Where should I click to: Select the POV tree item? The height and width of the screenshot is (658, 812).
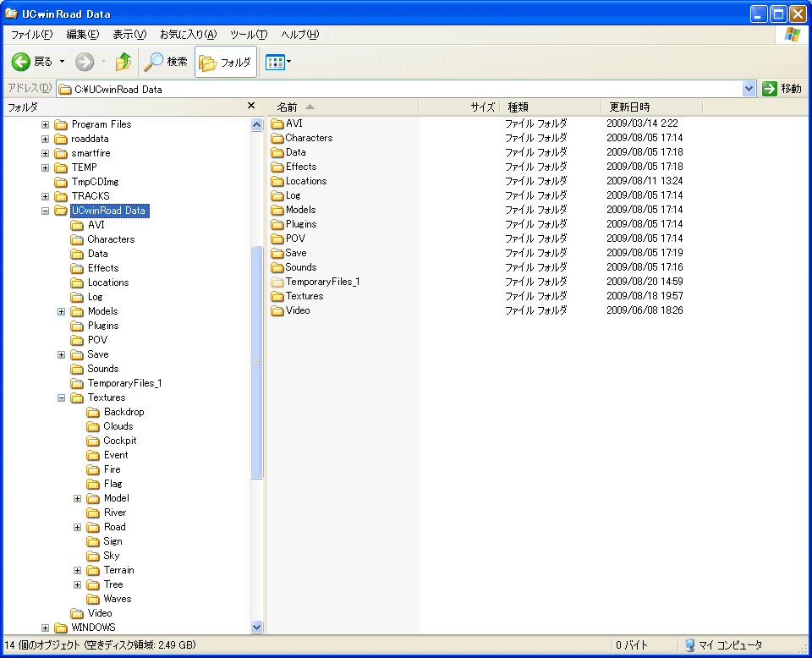pos(97,340)
